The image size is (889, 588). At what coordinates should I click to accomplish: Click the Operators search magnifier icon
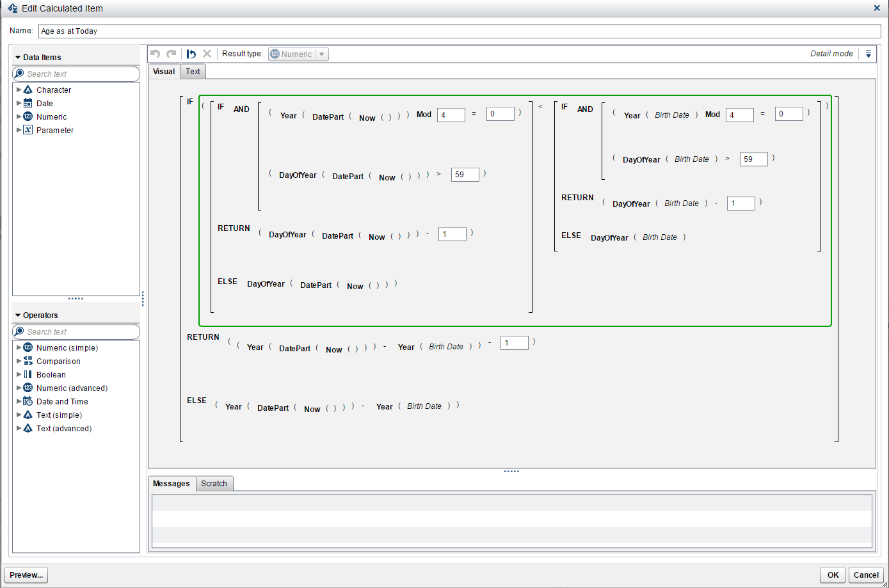click(19, 331)
